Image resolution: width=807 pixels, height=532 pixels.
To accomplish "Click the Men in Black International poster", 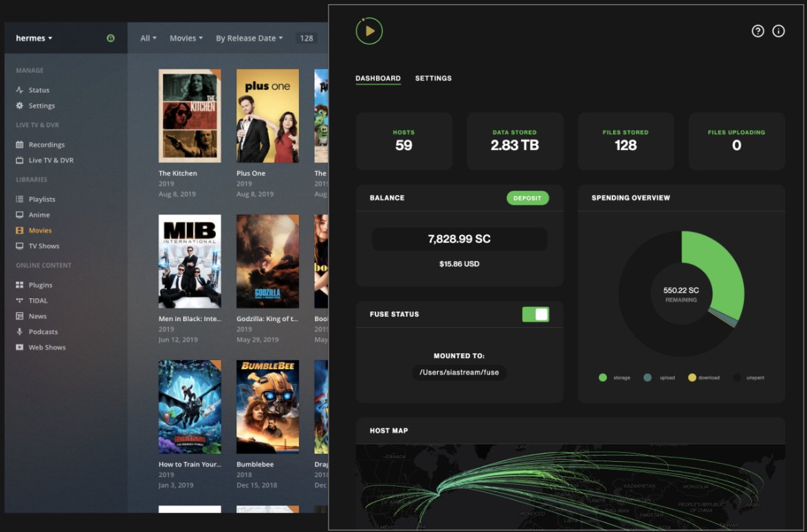I will tap(190, 261).
